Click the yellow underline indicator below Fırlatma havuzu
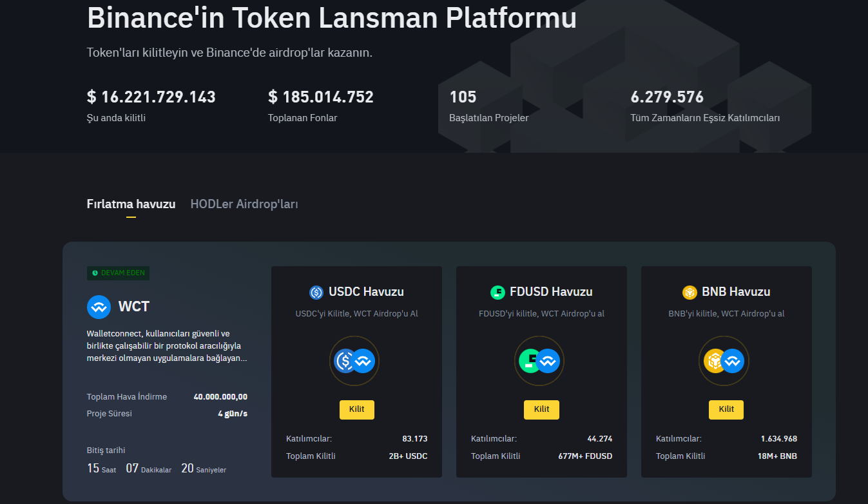The width and height of the screenshot is (868, 504). pos(131,217)
